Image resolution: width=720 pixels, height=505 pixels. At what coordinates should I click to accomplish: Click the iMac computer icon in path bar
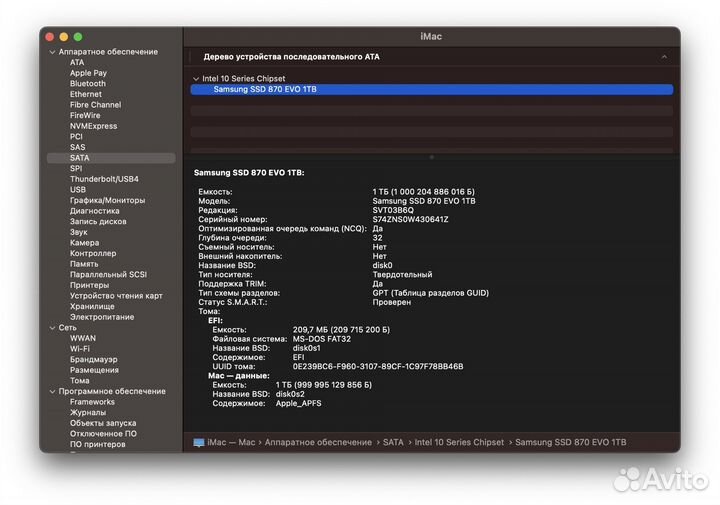coord(199,443)
